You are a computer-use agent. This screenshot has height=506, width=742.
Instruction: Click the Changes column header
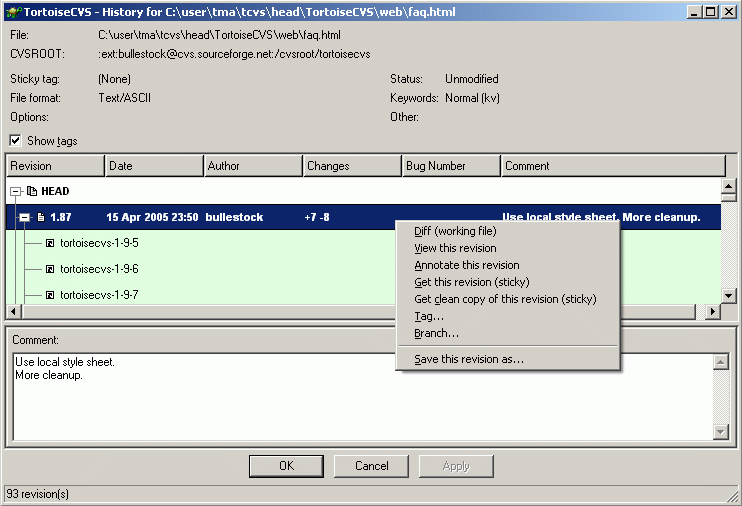click(352, 166)
